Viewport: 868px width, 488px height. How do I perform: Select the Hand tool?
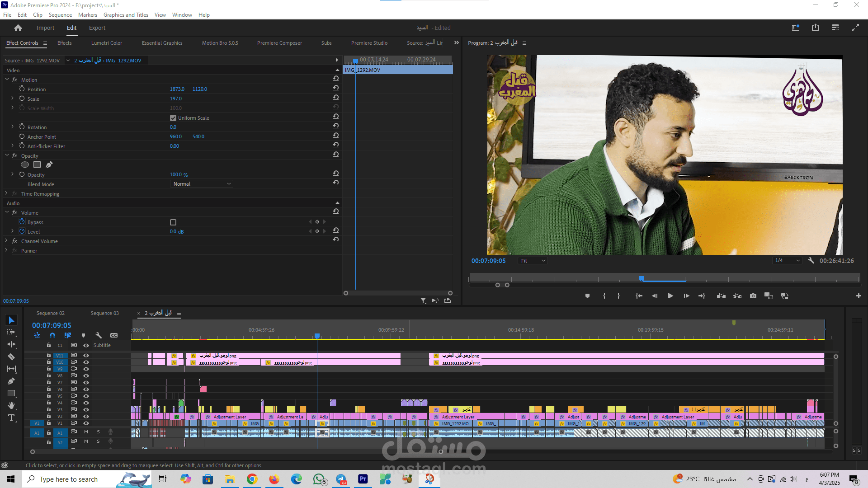(11, 405)
